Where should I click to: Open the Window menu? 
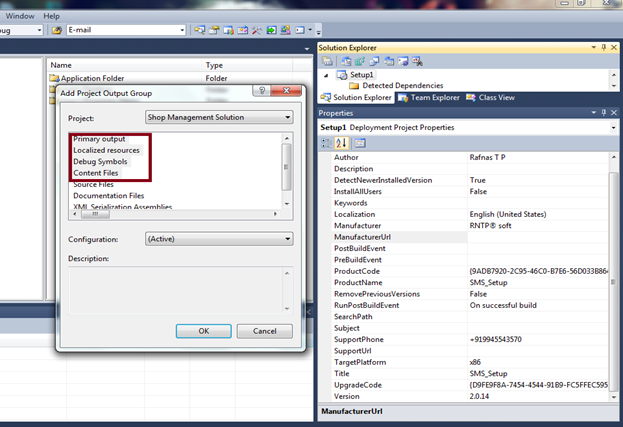[20, 16]
